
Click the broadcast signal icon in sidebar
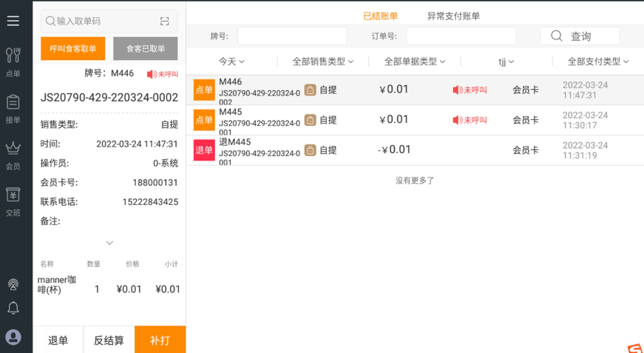pos(13,284)
